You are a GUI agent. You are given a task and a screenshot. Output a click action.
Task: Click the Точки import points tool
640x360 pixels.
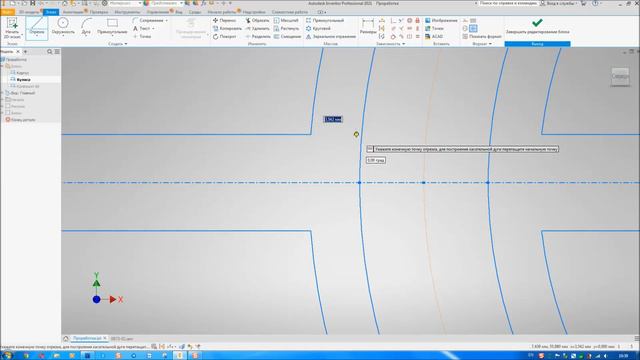[434, 29]
